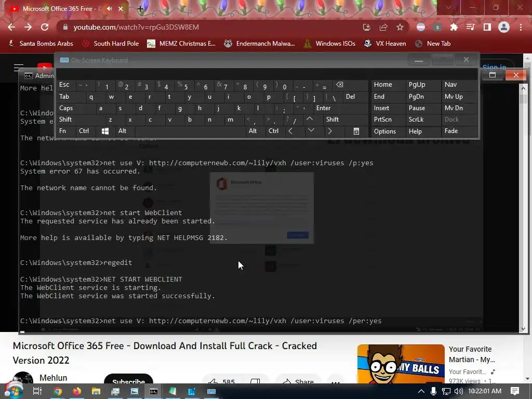The image size is (532, 399).
Task: Reload the YouTube page
Action: (x=45, y=27)
